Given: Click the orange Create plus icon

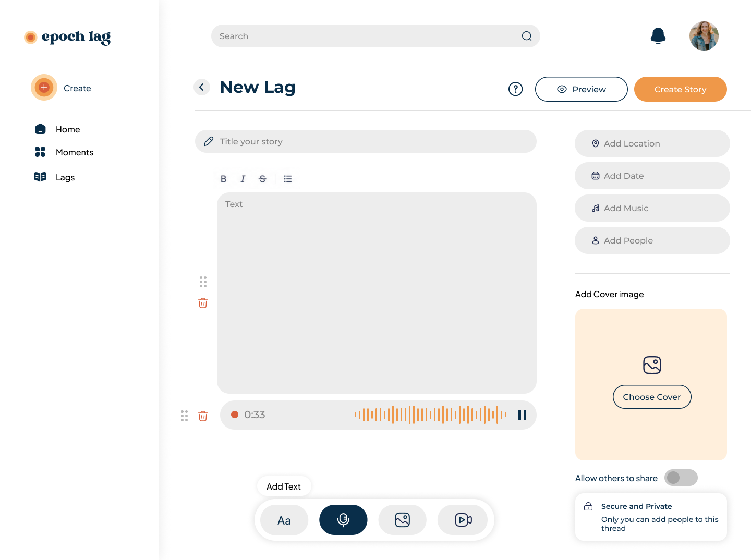Looking at the screenshot, I should 44,88.
